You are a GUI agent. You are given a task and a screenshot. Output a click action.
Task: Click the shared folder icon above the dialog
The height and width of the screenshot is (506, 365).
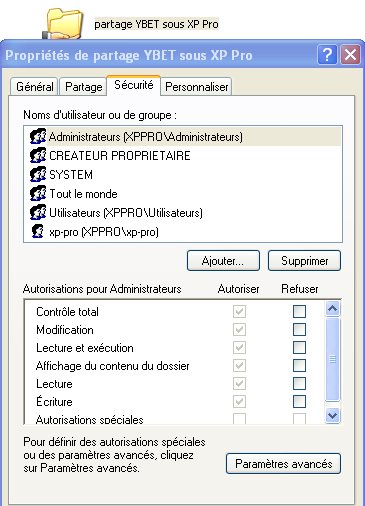63,23
